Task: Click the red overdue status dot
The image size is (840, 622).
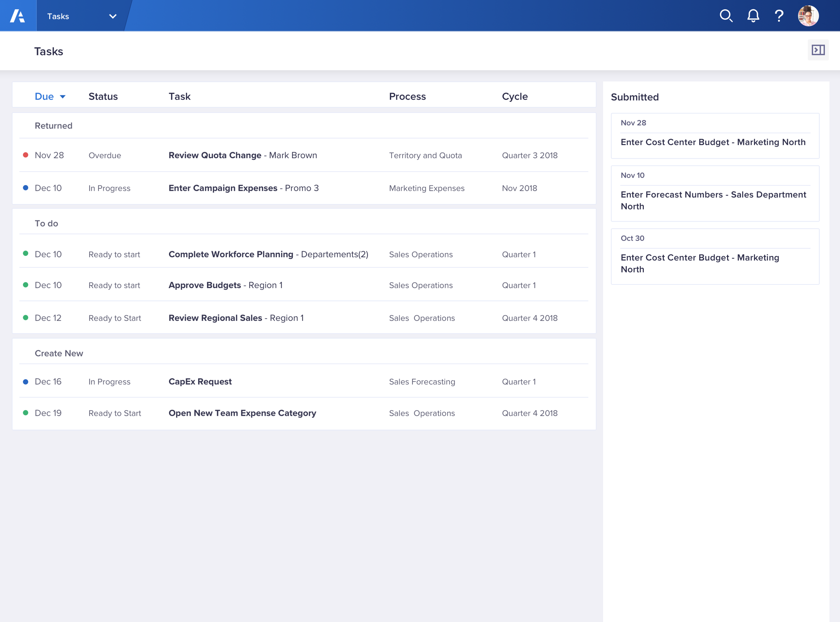Action: point(26,155)
